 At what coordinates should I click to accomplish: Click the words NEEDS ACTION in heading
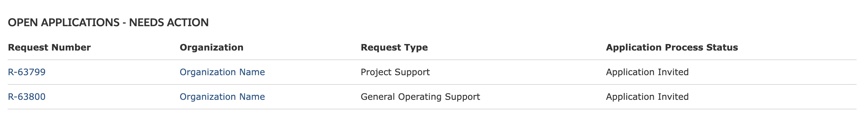(169, 22)
